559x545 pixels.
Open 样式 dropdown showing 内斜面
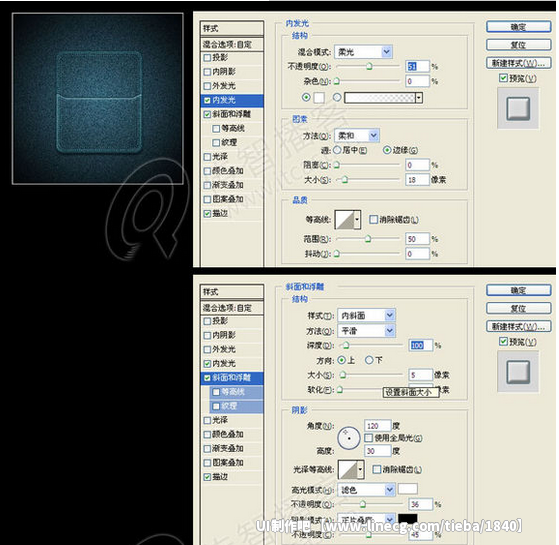(366, 315)
